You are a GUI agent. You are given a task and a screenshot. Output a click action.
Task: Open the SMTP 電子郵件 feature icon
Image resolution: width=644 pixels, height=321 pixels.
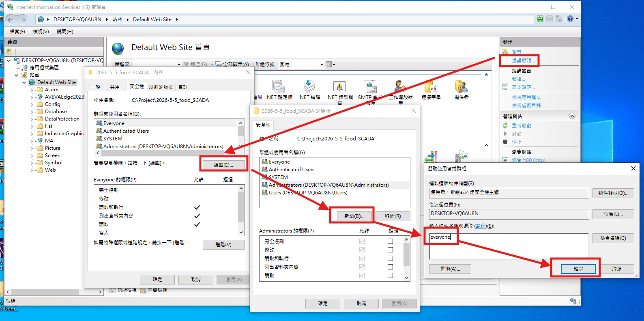tap(370, 86)
